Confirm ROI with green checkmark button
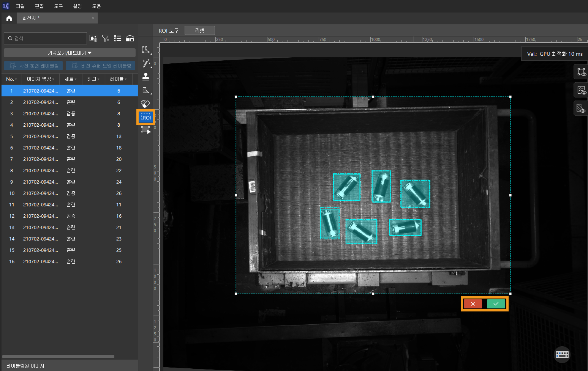Screen dimensions: 588x371 point(496,304)
